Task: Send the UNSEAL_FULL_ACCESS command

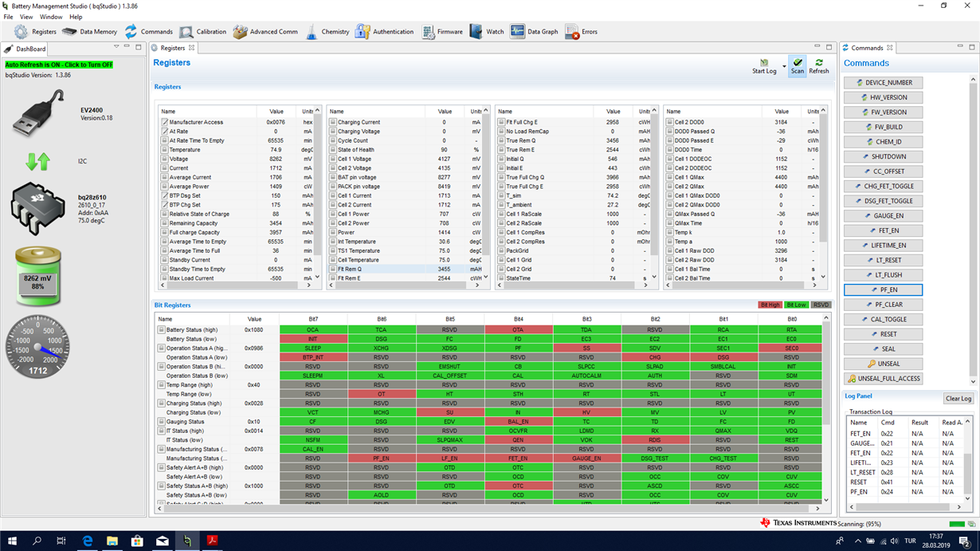Action: click(883, 379)
